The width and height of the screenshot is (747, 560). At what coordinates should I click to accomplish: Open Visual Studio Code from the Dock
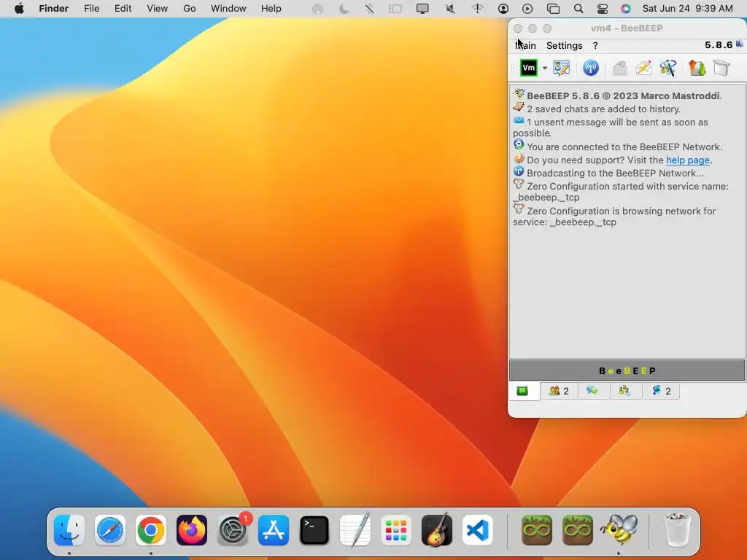point(477,530)
